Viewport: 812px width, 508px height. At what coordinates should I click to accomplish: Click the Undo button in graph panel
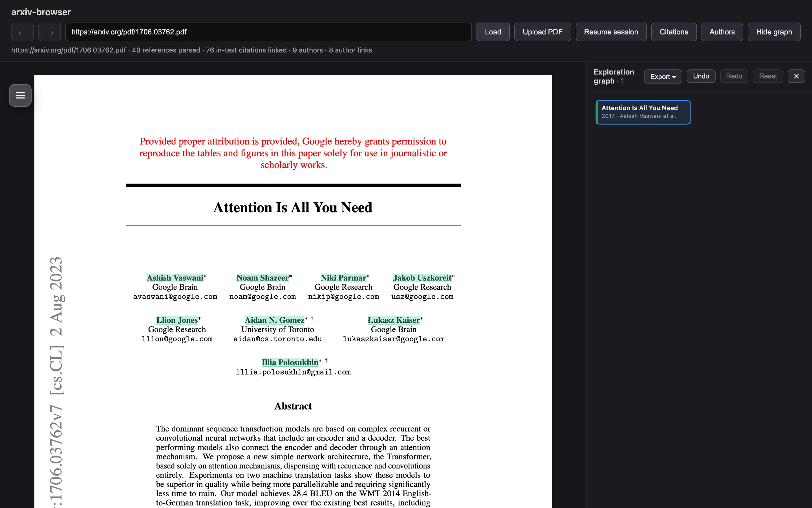point(701,76)
